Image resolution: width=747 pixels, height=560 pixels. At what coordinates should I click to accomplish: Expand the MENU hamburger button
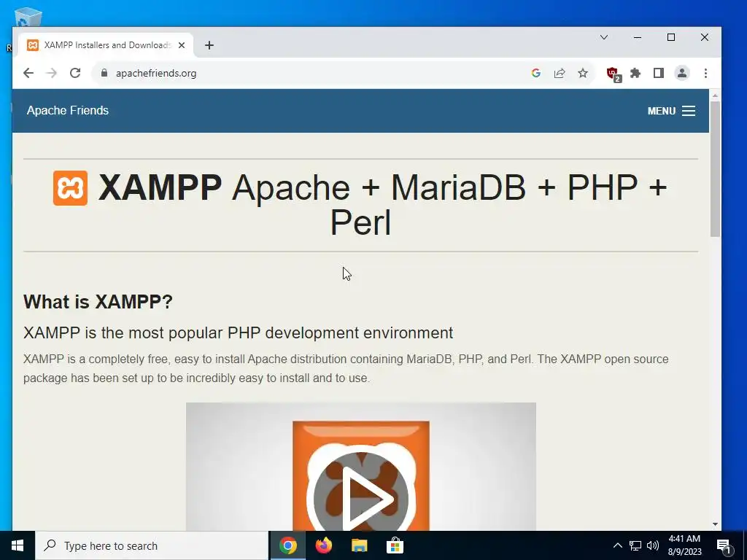(x=671, y=111)
